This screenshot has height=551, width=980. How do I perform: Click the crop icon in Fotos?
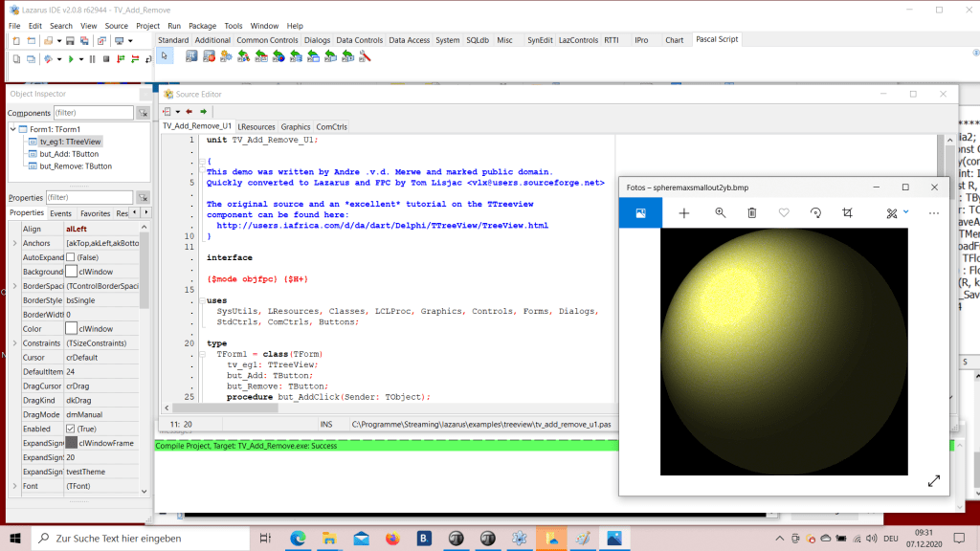[847, 213]
